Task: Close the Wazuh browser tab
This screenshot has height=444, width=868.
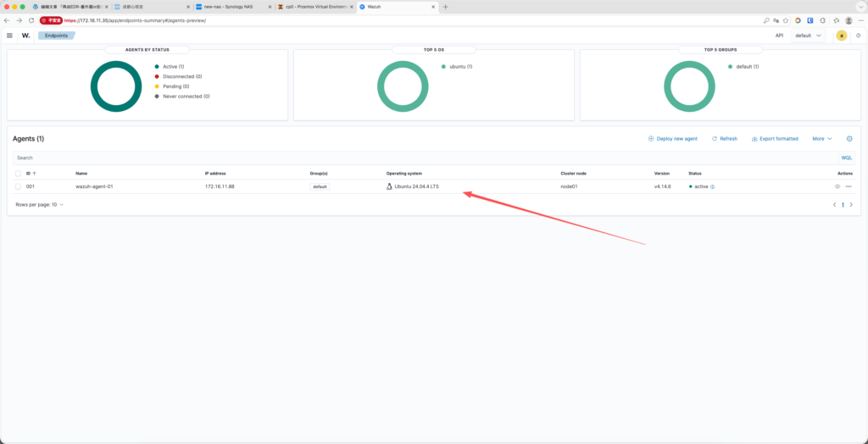Action: 433,7
